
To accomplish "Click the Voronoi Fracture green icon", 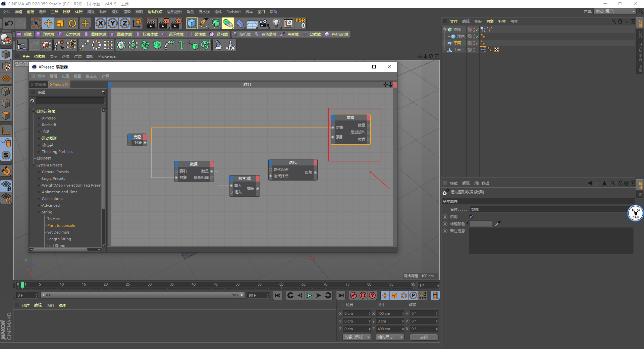I will coord(157,45).
